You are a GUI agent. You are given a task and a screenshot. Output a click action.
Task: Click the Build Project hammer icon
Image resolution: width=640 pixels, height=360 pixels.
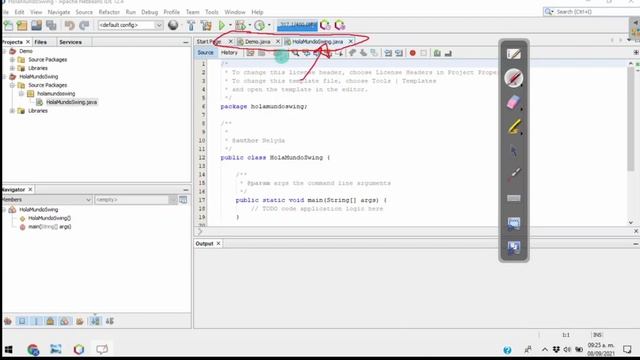[x=191, y=25]
